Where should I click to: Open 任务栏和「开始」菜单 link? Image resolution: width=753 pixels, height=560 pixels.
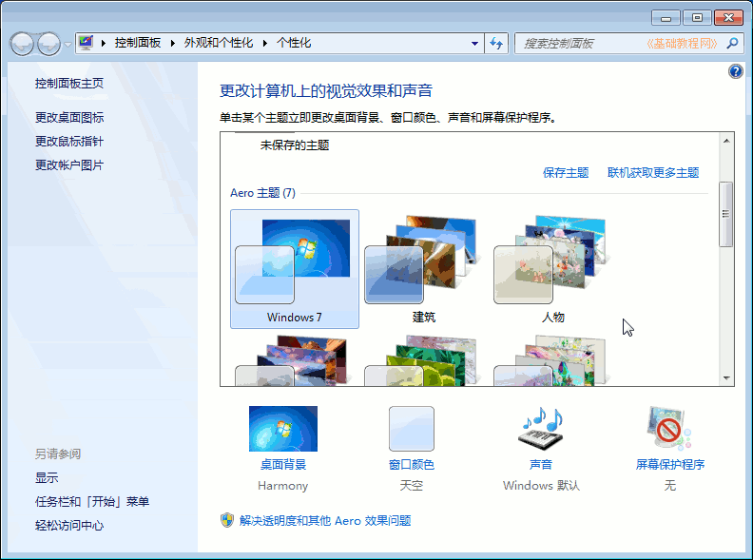(x=91, y=502)
